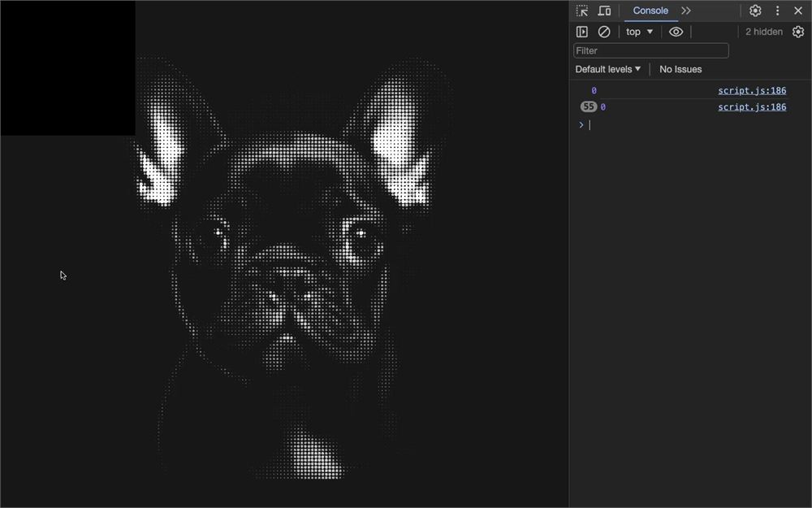The image size is (812, 508).
Task: Open the Default levels dropdown
Action: tap(608, 69)
